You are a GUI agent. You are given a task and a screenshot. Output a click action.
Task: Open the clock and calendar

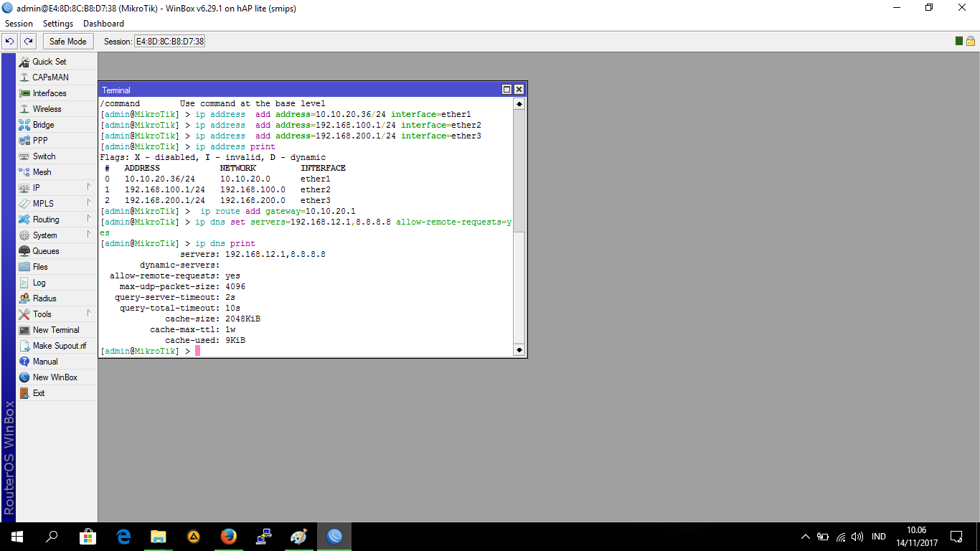click(916, 536)
